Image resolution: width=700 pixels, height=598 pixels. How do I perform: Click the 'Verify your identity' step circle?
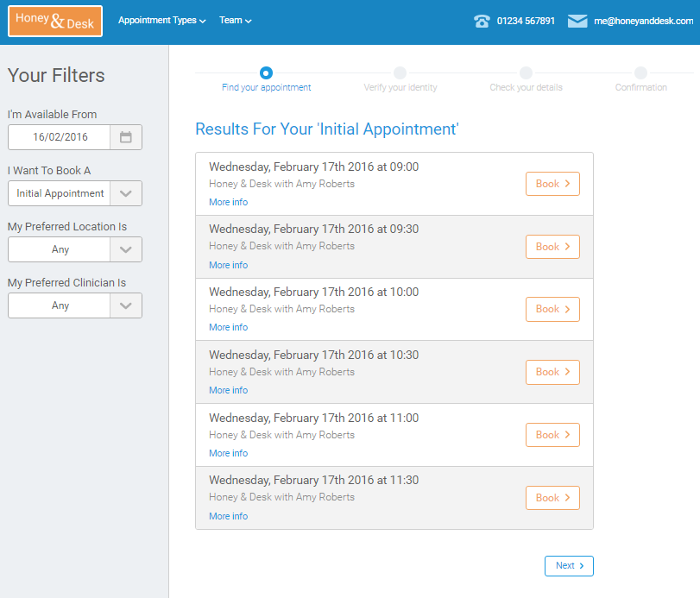click(400, 73)
